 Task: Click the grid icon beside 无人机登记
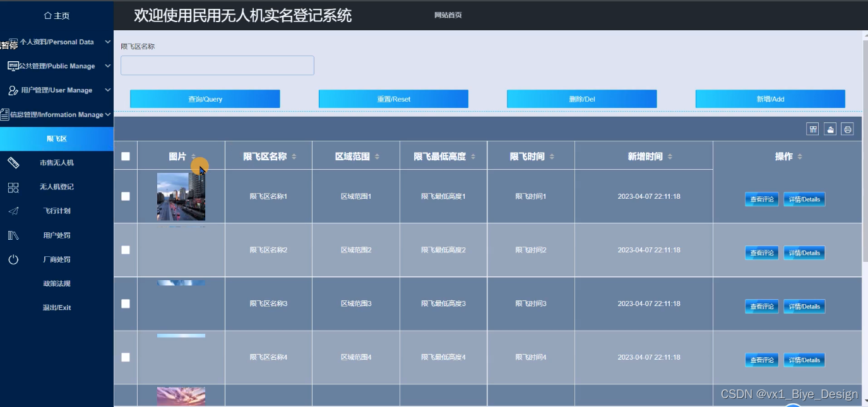click(x=13, y=187)
